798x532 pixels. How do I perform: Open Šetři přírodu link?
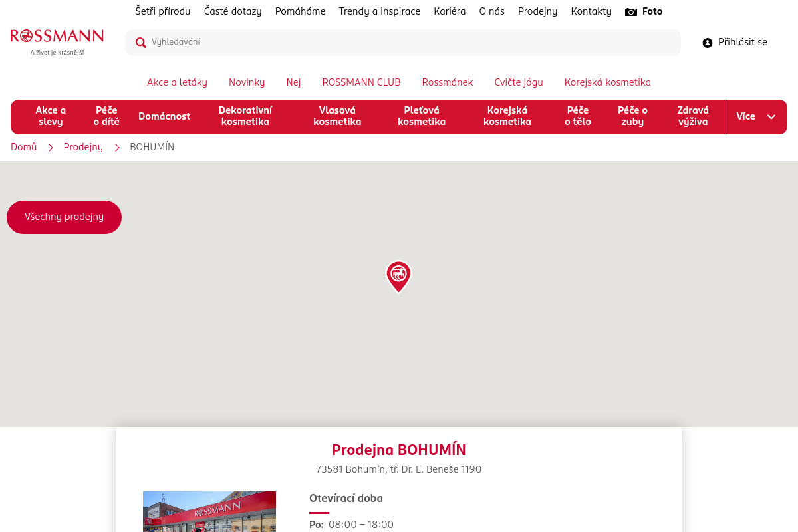163,11
